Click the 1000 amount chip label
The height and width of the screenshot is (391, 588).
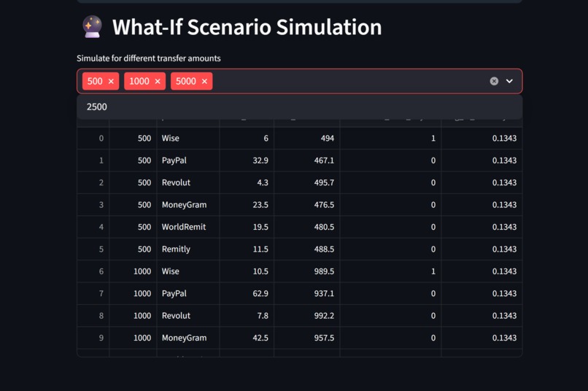click(x=139, y=82)
